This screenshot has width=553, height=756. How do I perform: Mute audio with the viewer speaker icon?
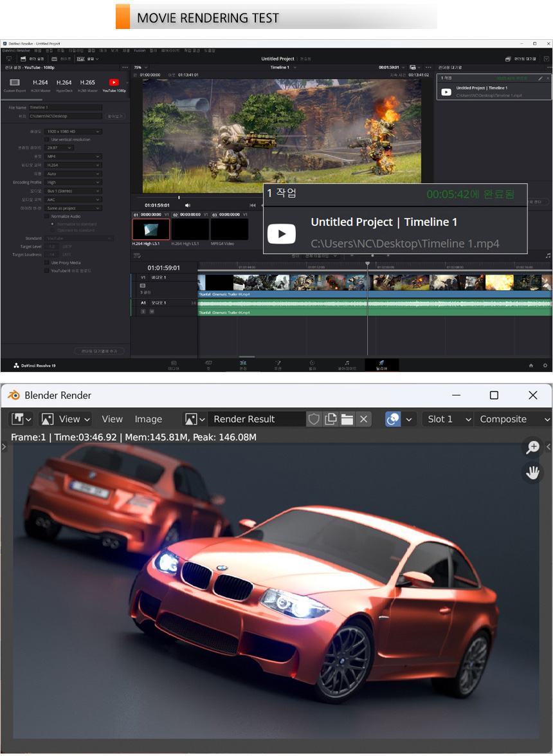pos(187,205)
